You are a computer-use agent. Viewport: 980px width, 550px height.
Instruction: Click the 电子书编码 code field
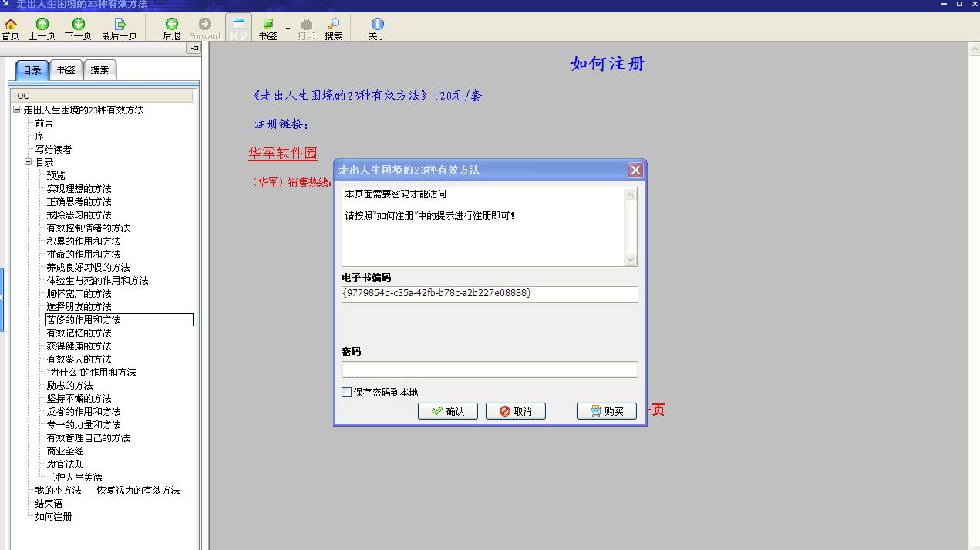490,294
